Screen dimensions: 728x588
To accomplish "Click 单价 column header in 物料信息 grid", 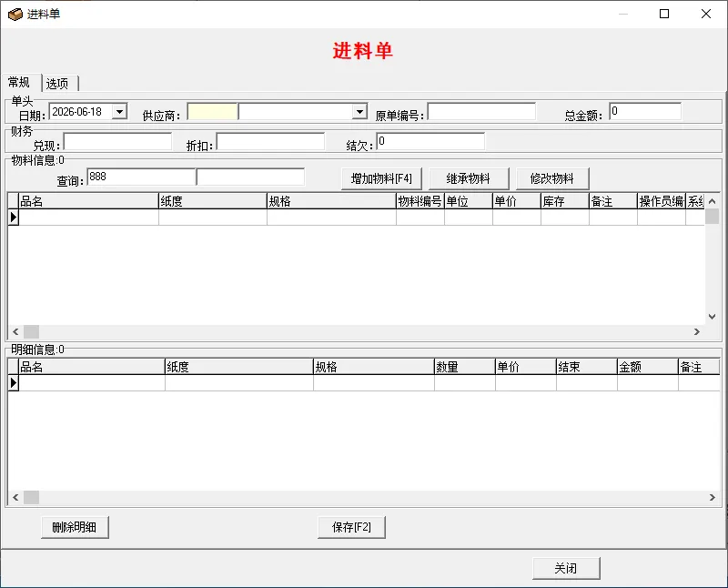I will coord(517,201).
